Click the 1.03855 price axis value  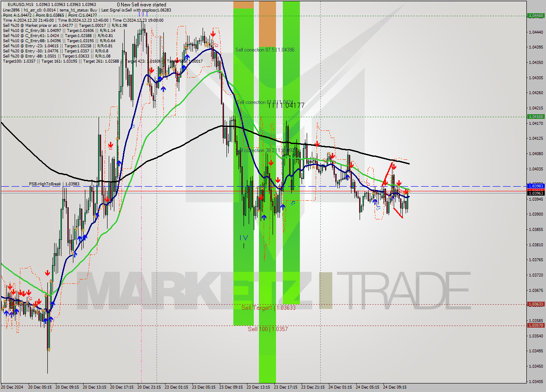pyautogui.click(x=536, y=229)
